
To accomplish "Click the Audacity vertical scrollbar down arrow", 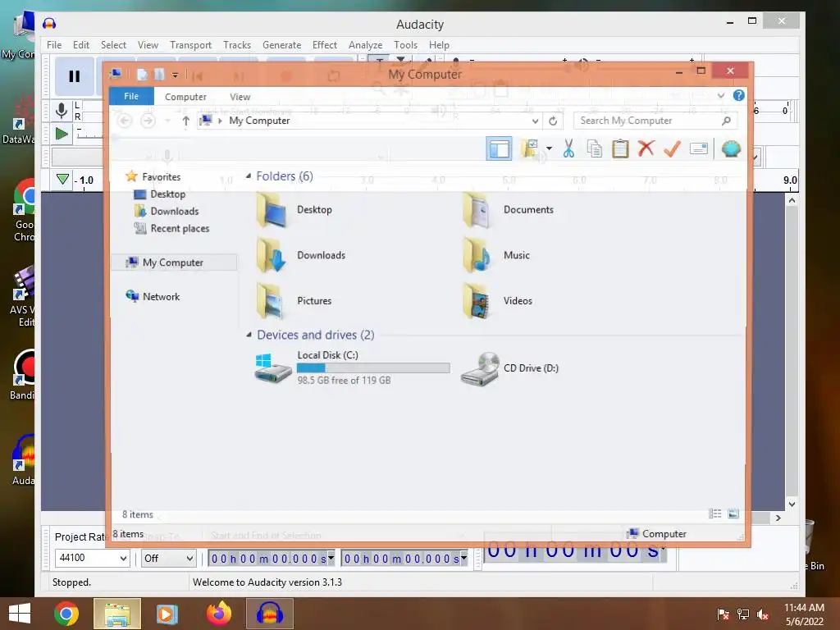I will 792,504.
